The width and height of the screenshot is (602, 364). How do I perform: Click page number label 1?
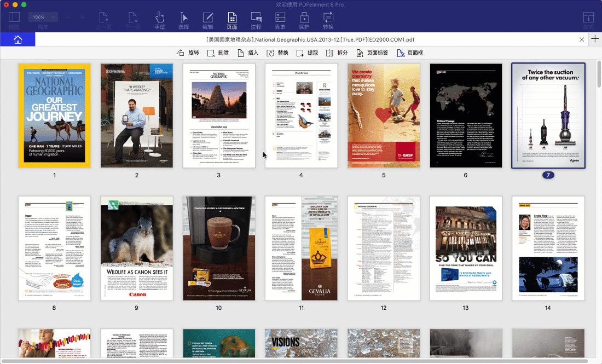pos(55,175)
